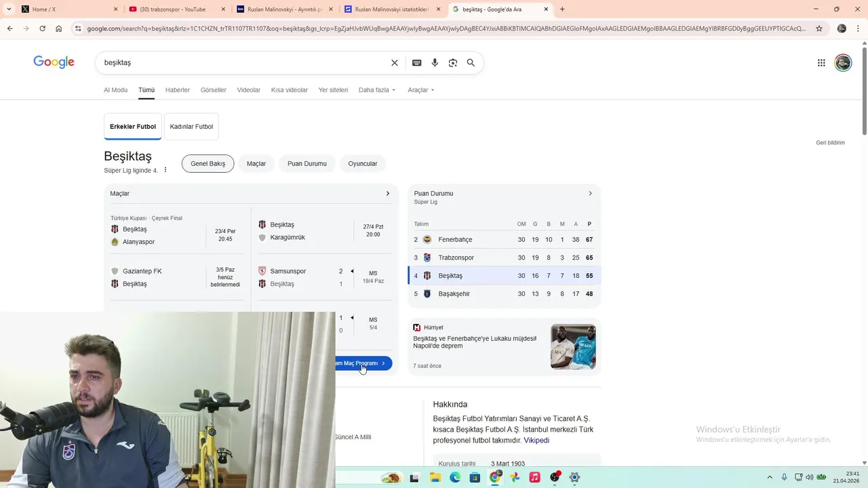Viewport: 868px width, 488px height.
Task: Open the volume control in the tray
Action: [809, 477]
